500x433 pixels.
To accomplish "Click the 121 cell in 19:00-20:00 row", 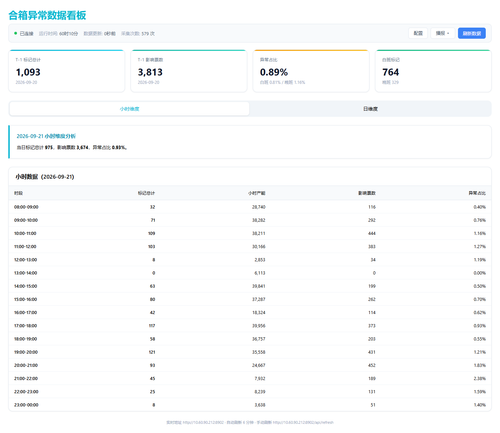I will 152,352.
